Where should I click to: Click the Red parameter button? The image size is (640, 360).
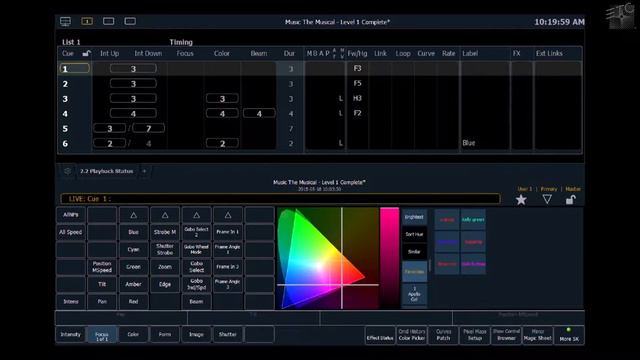coord(133,302)
